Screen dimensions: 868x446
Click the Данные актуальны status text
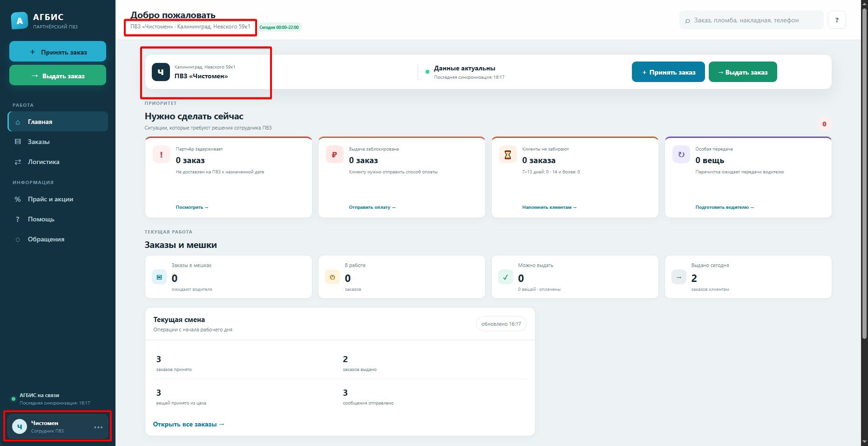click(465, 69)
